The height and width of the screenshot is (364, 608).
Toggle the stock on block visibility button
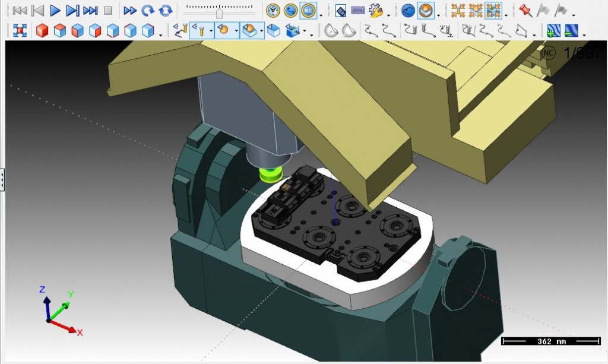tap(249, 31)
